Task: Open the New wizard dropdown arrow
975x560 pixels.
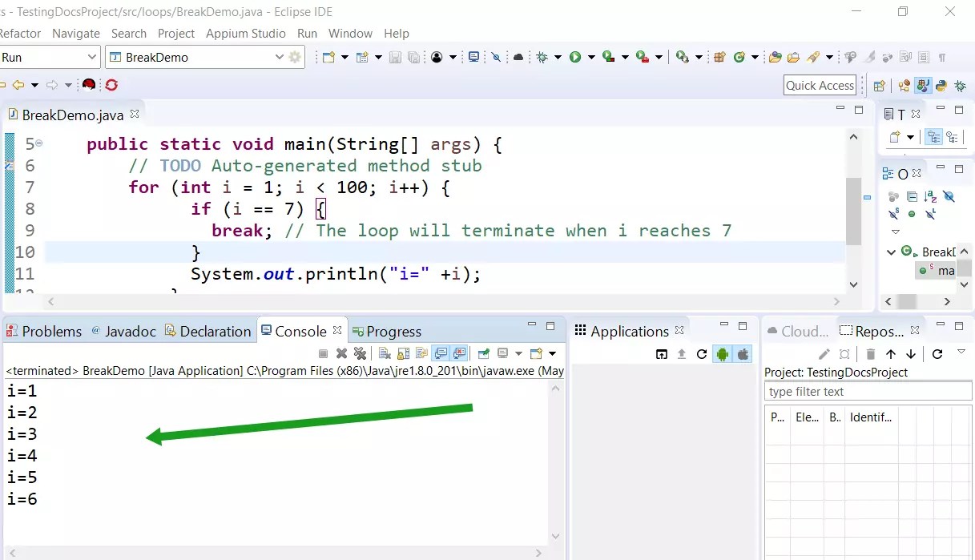Action: click(x=344, y=57)
